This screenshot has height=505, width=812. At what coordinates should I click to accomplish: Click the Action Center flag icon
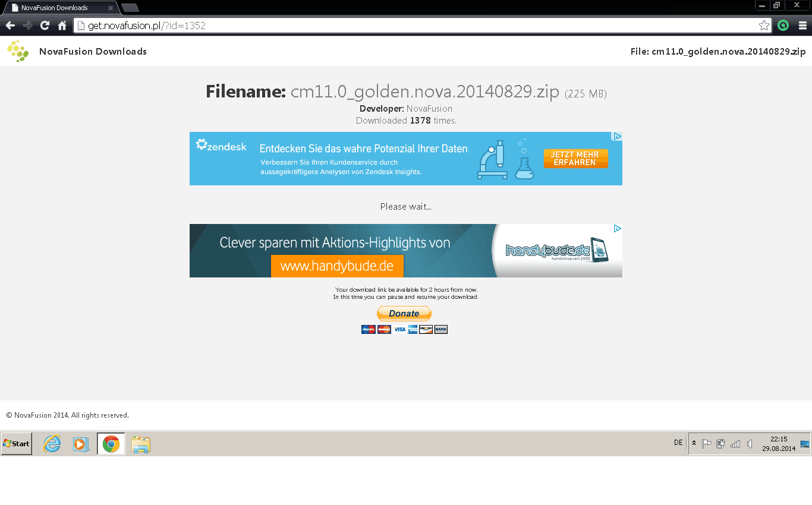707,443
